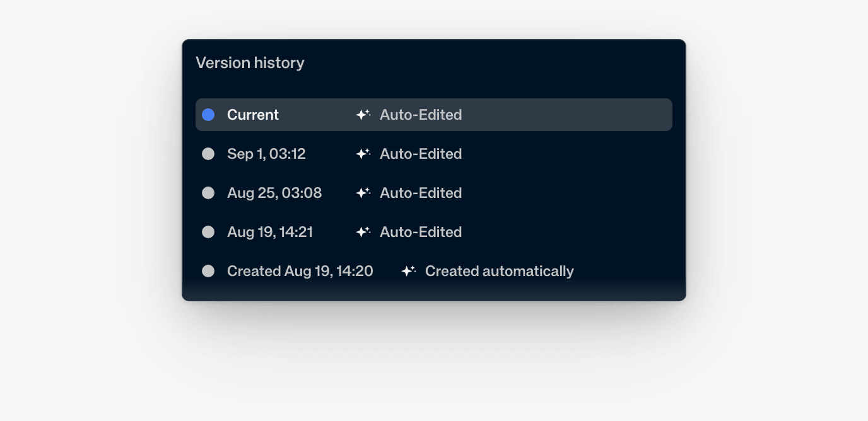Click sparkle icon in Sep 1, 03:12 row
This screenshot has width=868, height=421.
point(363,154)
